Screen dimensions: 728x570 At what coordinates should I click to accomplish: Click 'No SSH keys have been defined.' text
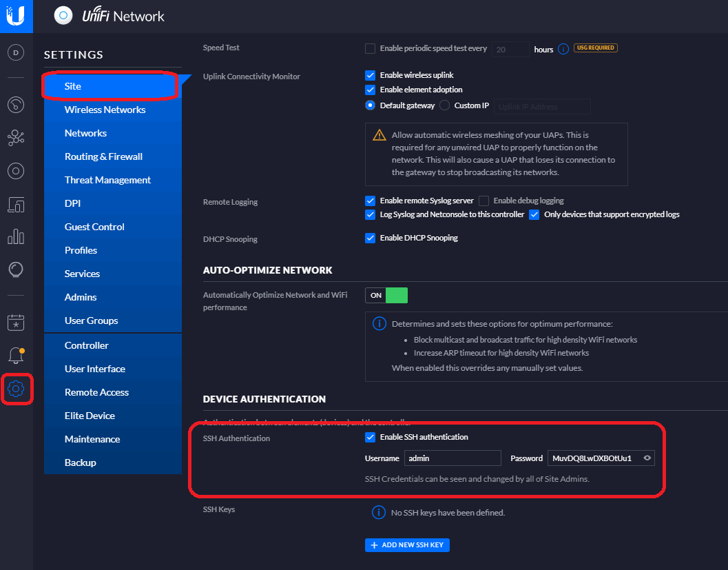click(448, 513)
